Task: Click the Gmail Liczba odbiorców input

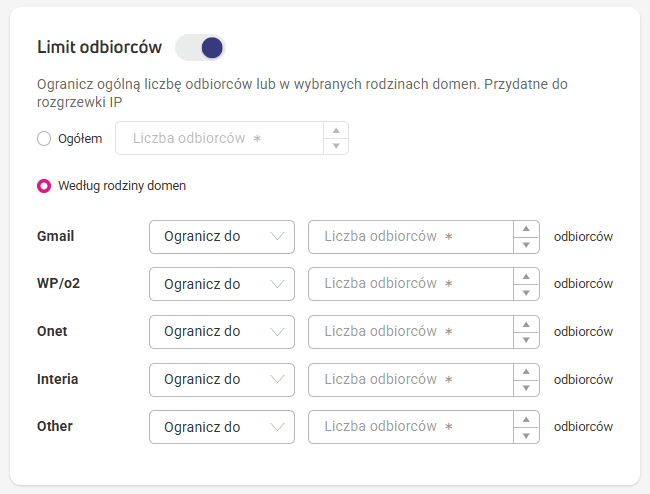Action: click(x=411, y=237)
